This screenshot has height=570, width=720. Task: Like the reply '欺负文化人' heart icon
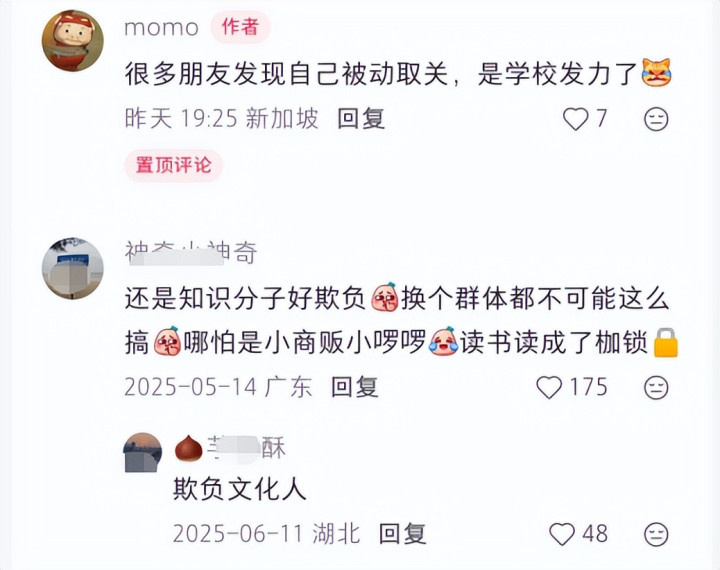click(562, 534)
